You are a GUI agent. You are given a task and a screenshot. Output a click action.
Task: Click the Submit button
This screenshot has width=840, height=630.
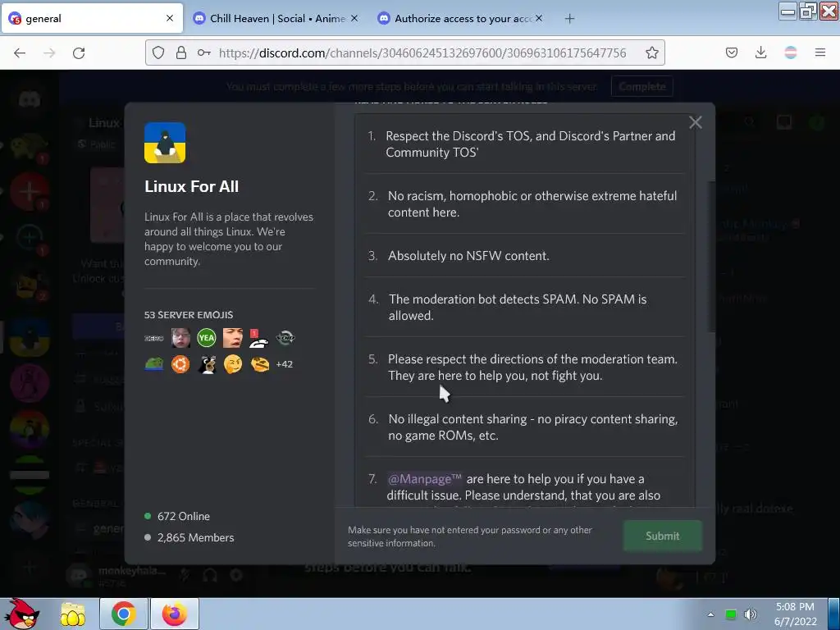coord(663,536)
